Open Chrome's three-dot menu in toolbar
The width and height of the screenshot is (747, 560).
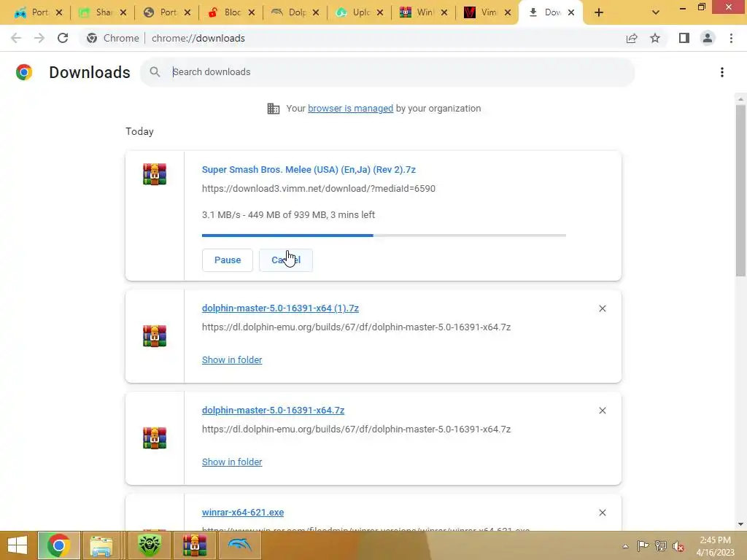(x=731, y=38)
